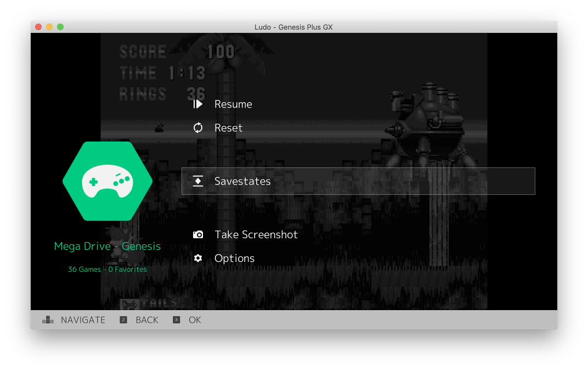Image resolution: width=588 pixels, height=370 pixels.
Task: Click the X key icon for OK
Action: coord(176,320)
